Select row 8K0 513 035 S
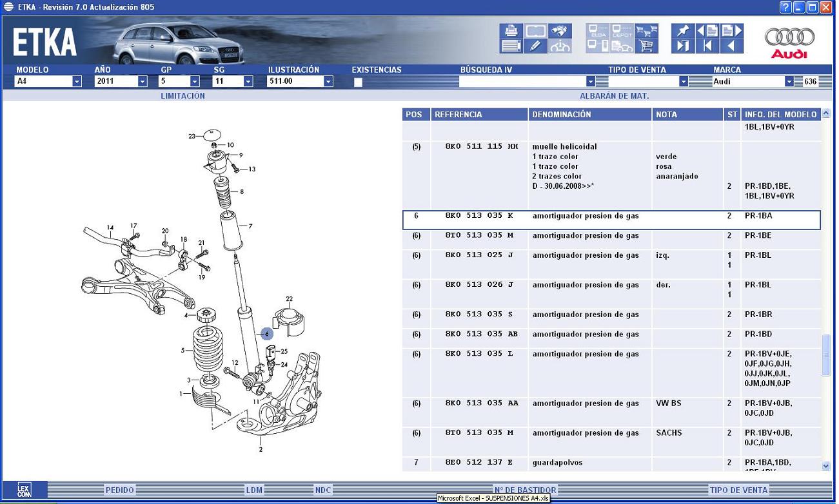This screenshot has height=504, width=839. point(611,318)
